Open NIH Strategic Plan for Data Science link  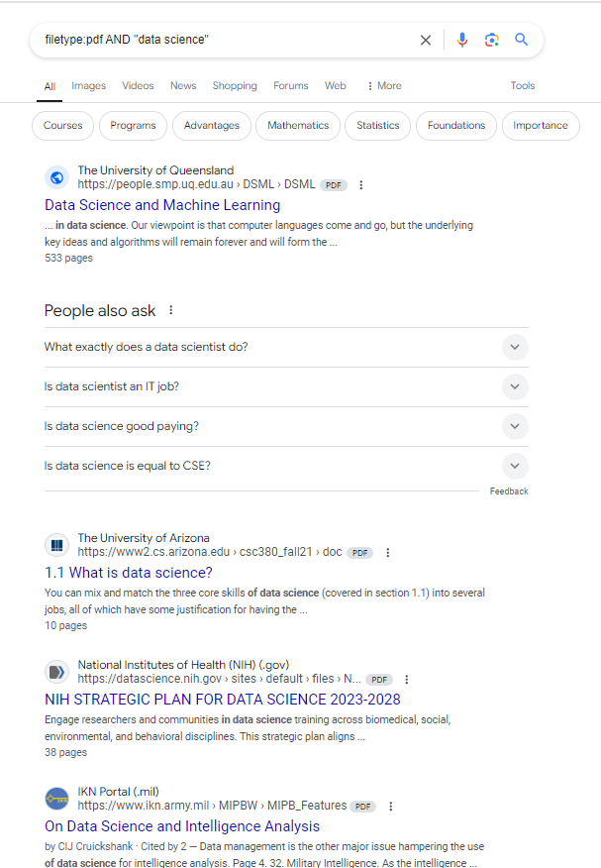(x=223, y=700)
